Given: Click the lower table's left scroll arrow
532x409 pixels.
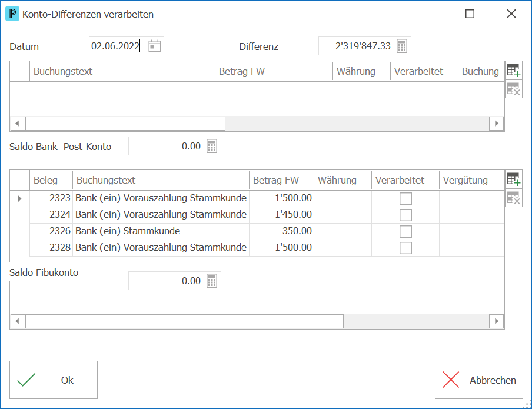Looking at the screenshot, I should point(18,321).
